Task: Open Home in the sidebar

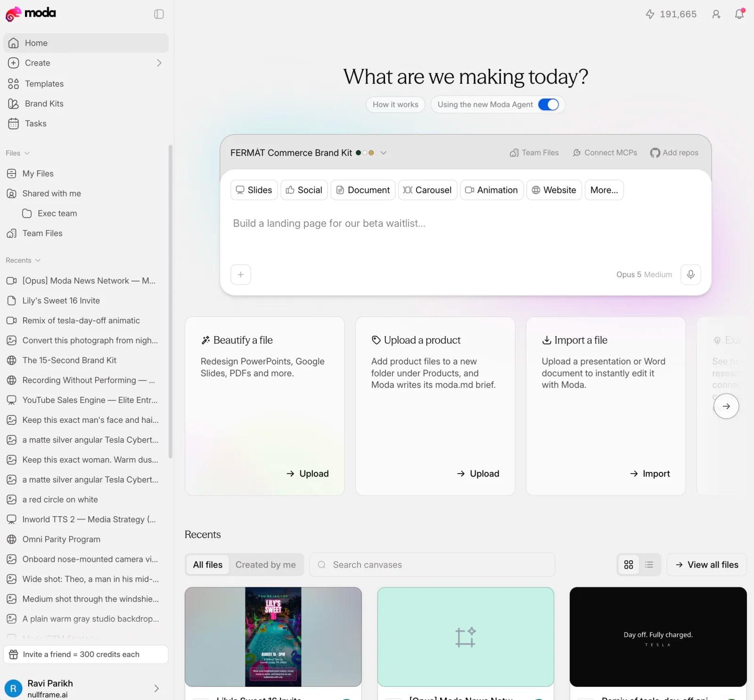Action: [86, 43]
